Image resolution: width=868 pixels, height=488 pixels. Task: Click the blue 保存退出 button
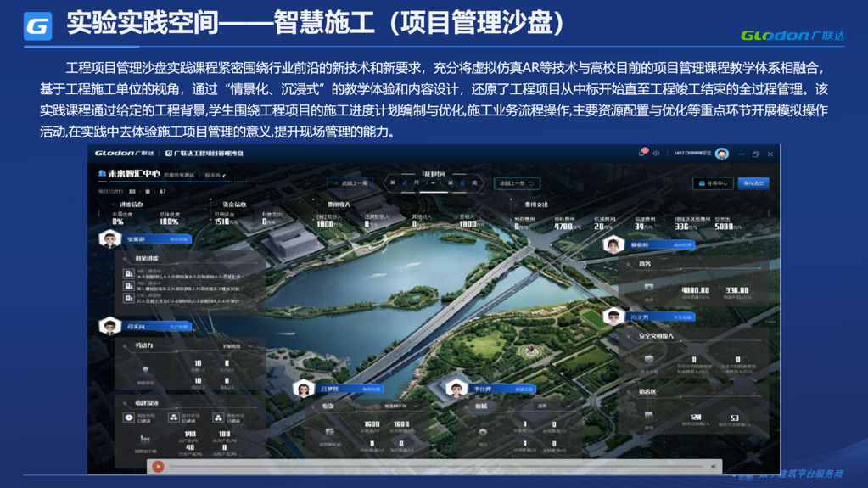[753, 183]
